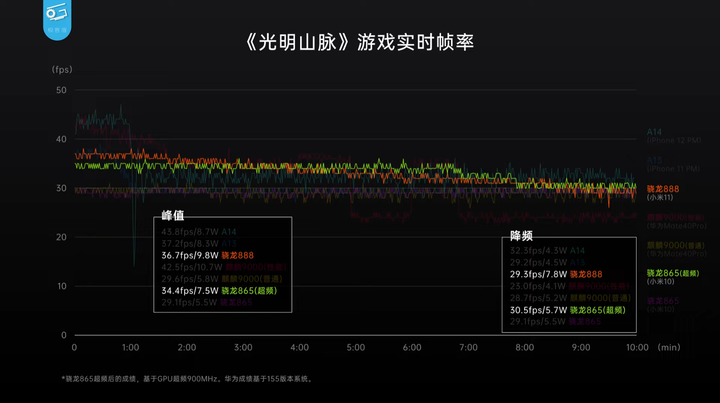Click the (iPhone 11 PM) legend caption
Screen dimensions: 720x403
[x=673, y=169]
